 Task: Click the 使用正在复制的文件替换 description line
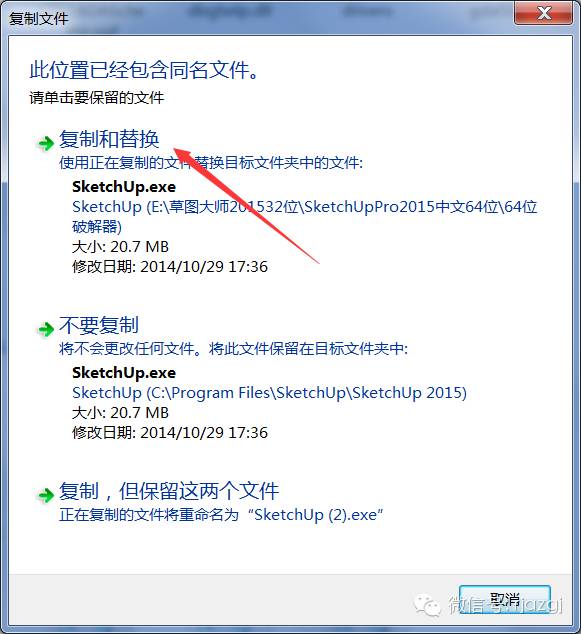[x=211, y=163]
